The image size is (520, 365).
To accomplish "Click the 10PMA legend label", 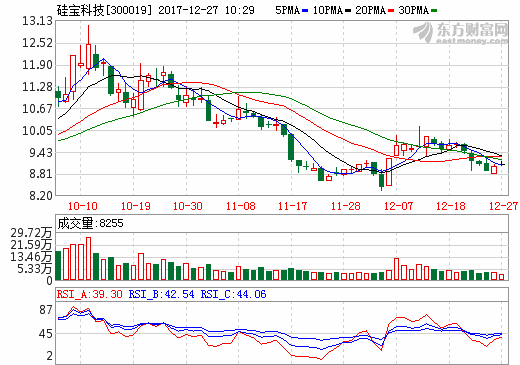I will tap(328, 10).
